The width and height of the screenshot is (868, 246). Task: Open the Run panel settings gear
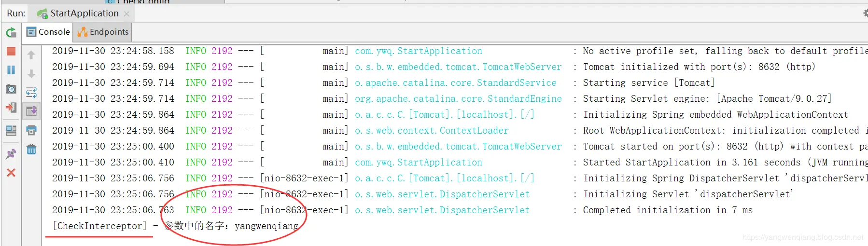pos(865,13)
